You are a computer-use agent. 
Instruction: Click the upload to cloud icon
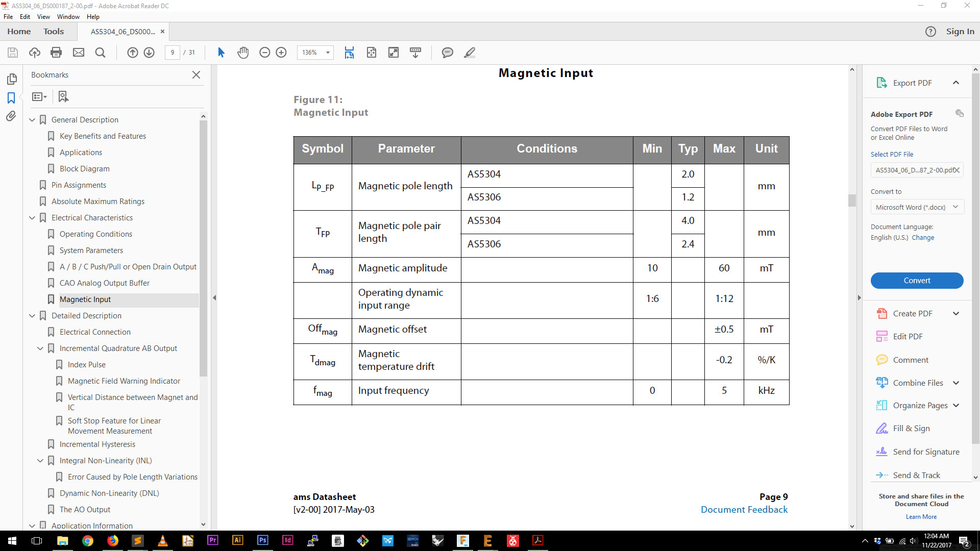35,53
